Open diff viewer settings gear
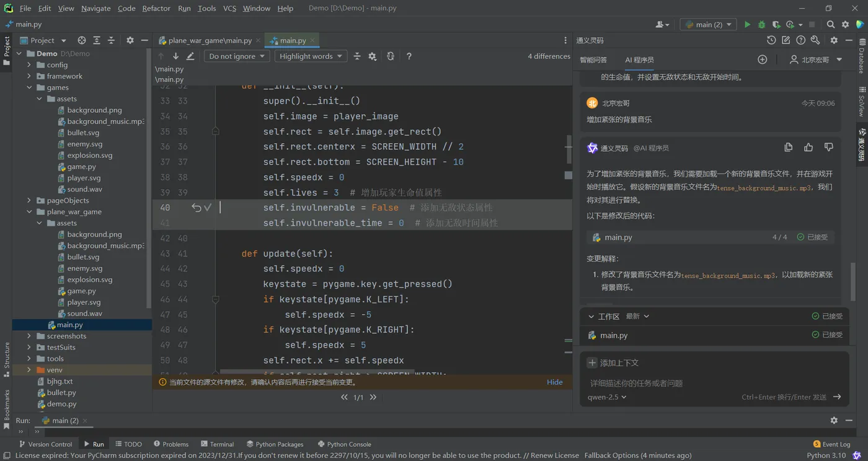Viewport: 868px width, 461px height. 372,56
